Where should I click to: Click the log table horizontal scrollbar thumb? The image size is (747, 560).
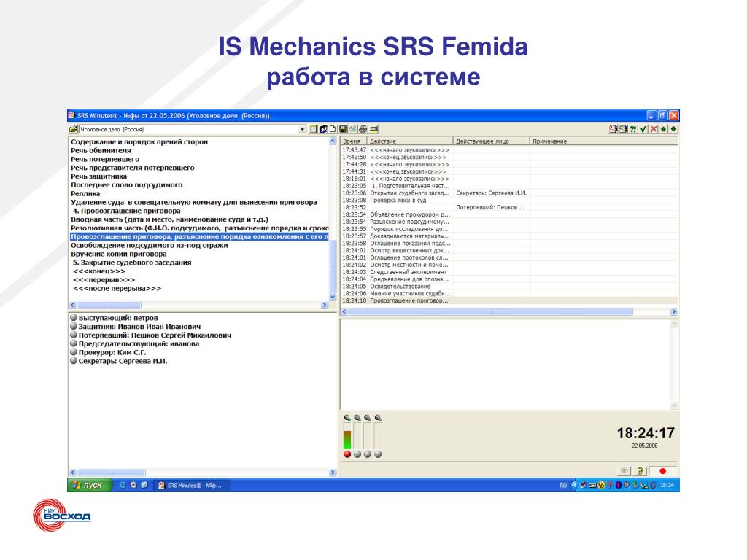[491, 312]
